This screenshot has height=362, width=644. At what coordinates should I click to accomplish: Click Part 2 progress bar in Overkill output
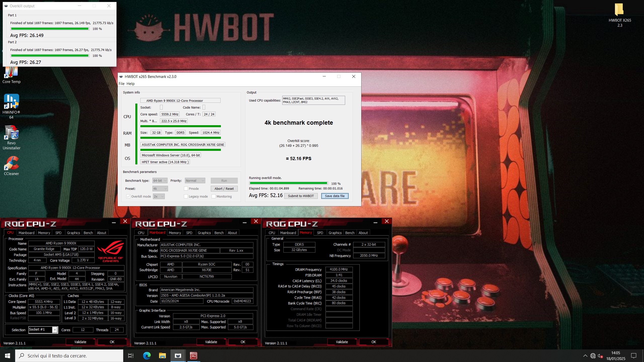[x=50, y=56]
